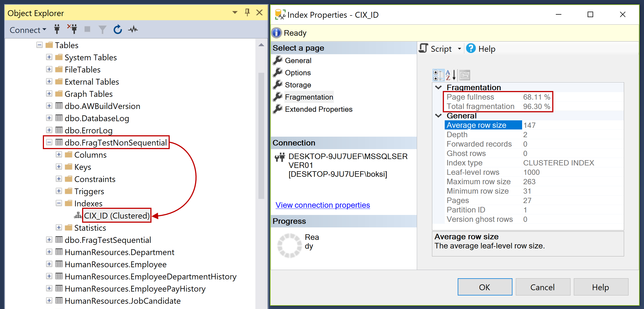Sort properties alphabetically with A-Z icon
Image resolution: width=644 pixels, height=309 pixels.
tap(451, 75)
